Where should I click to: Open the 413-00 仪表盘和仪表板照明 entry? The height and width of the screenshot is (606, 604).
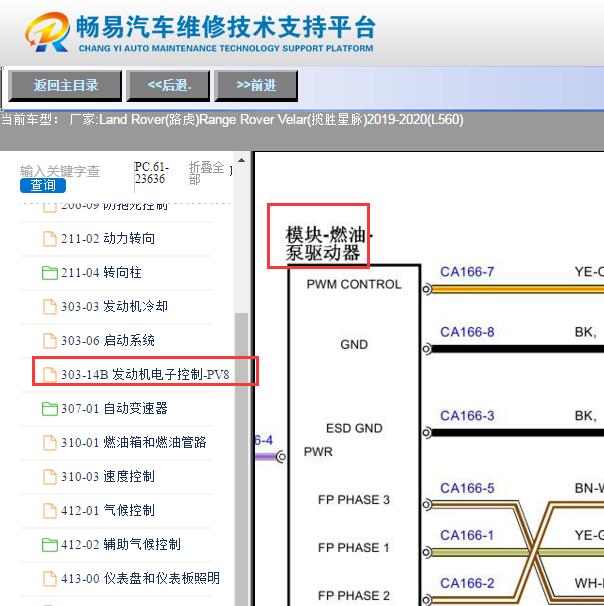(140, 579)
